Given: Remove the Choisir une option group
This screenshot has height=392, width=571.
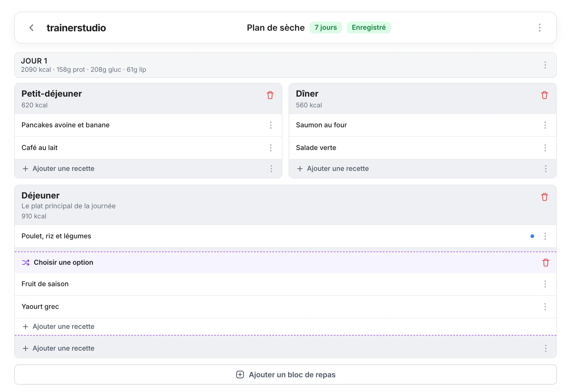Looking at the screenshot, I should pos(546,263).
